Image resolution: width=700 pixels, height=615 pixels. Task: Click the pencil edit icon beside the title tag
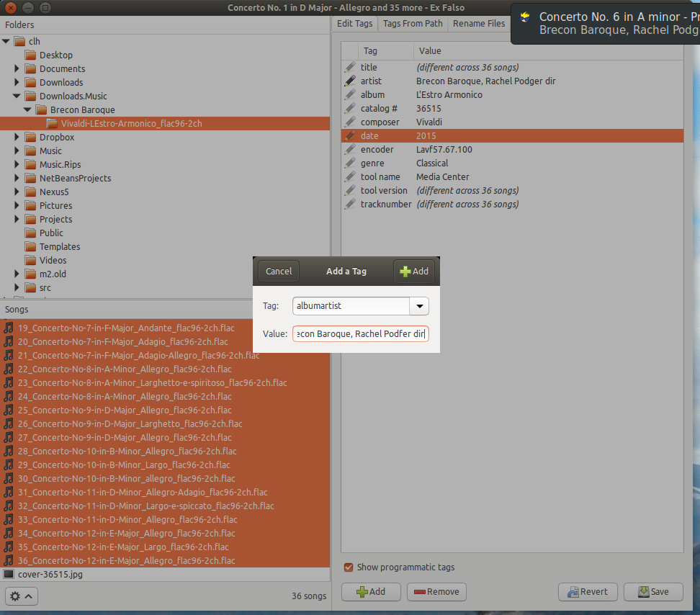tap(351, 67)
